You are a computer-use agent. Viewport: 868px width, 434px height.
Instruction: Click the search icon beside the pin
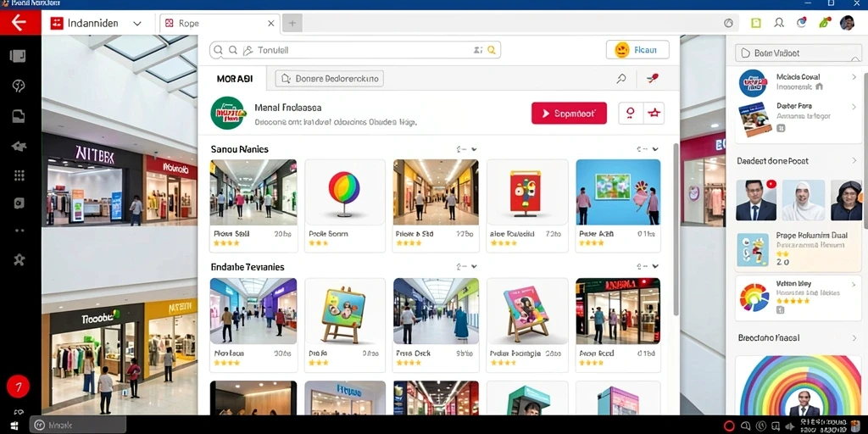tap(621, 79)
